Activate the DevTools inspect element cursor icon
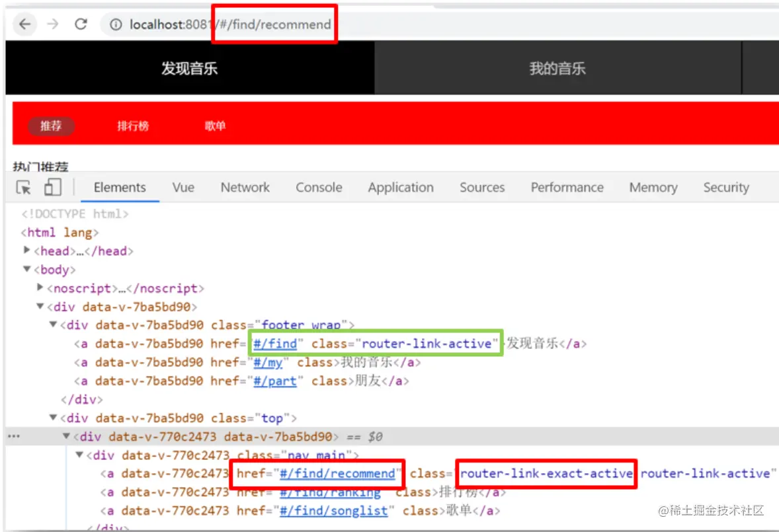Screen dimensions: 779x532 point(23,188)
